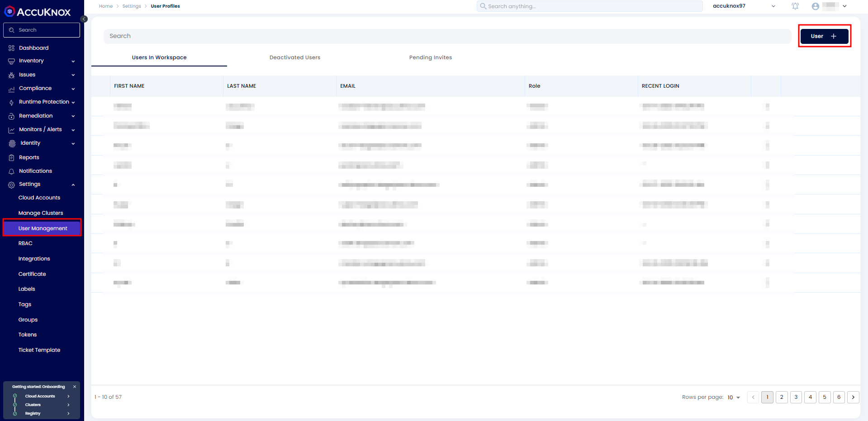Open Cloud Accounts settings

[39, 198]
